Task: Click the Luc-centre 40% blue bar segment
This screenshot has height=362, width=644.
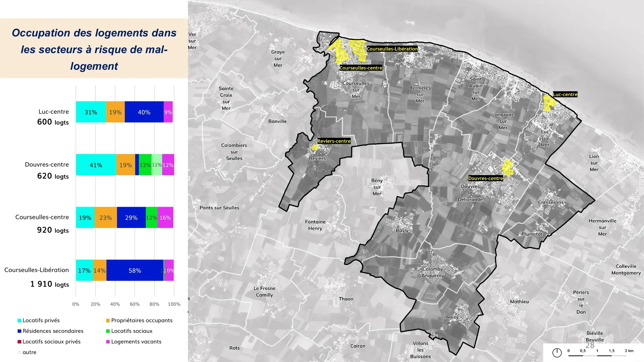Action: pyautogui.click(x=144, y=112)
